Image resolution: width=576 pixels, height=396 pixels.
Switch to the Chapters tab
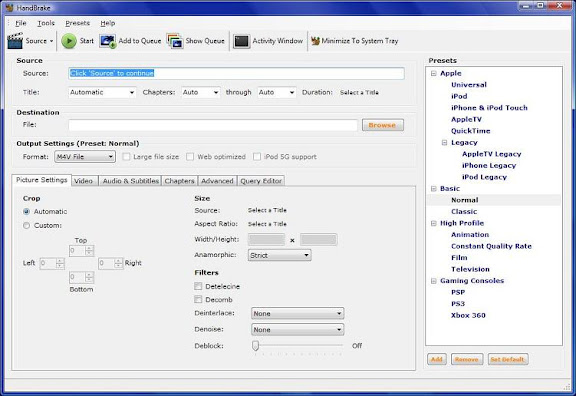[179, 181]
